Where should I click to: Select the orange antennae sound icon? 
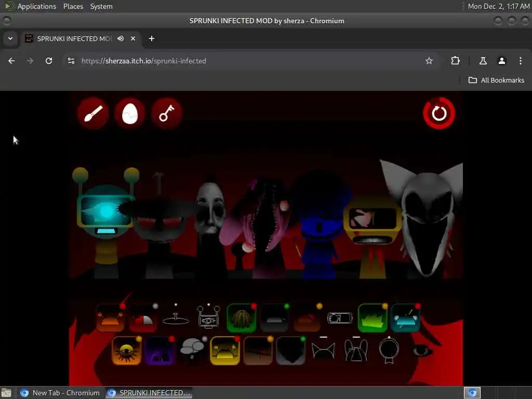point(110,318)
